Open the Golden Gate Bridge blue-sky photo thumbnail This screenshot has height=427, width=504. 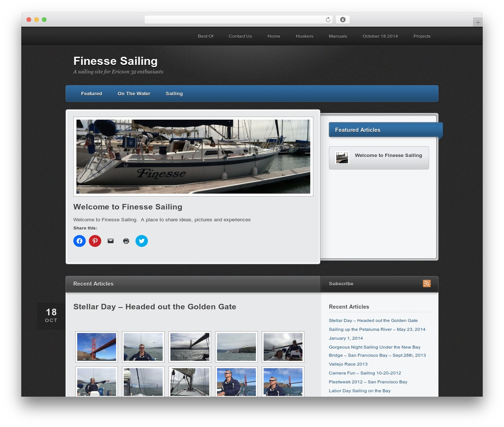(96, 347)
